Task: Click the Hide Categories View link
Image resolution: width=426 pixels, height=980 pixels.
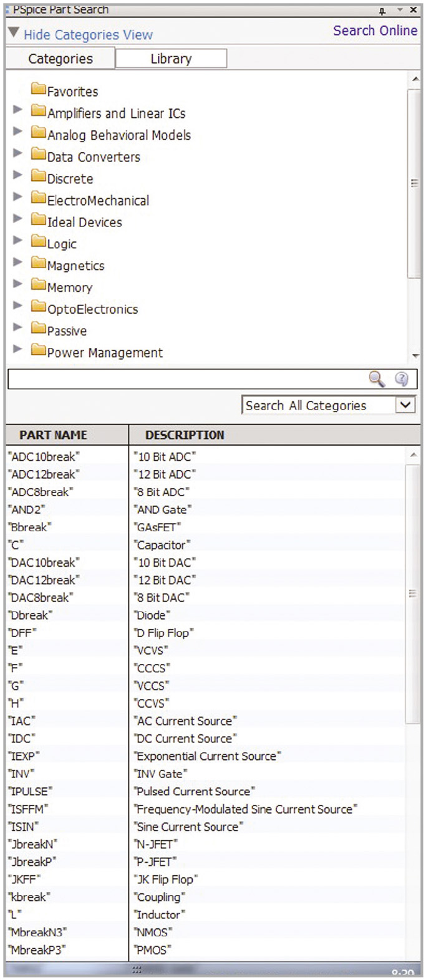Action: 88,35
